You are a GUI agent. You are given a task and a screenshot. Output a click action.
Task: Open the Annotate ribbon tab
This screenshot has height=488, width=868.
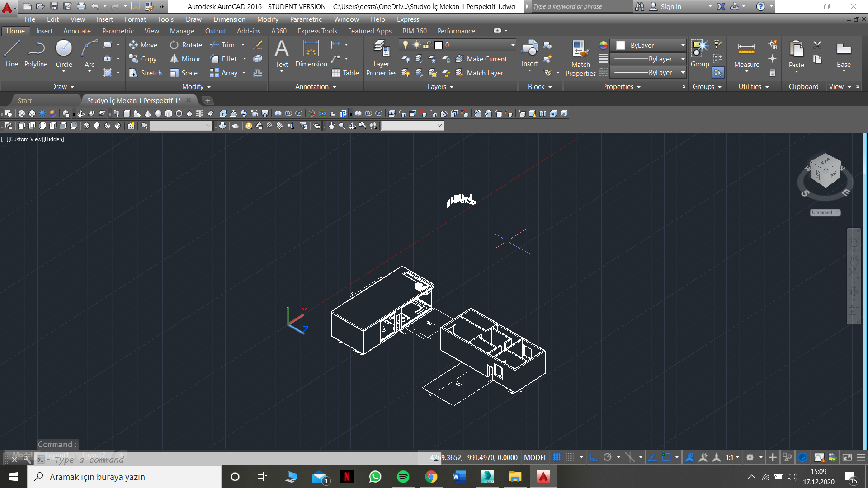pyautogui.click(x=77, y=31)
